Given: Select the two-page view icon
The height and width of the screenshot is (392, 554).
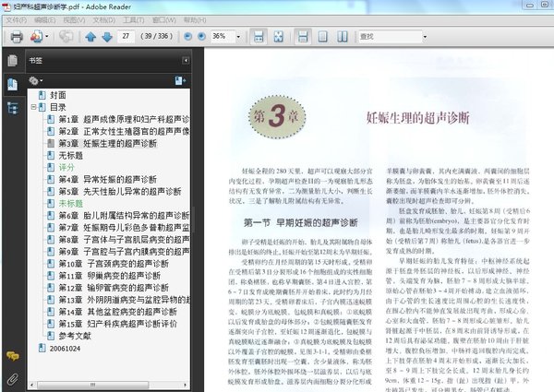Looking at the screenshot, I should click(x=342, y=36).
